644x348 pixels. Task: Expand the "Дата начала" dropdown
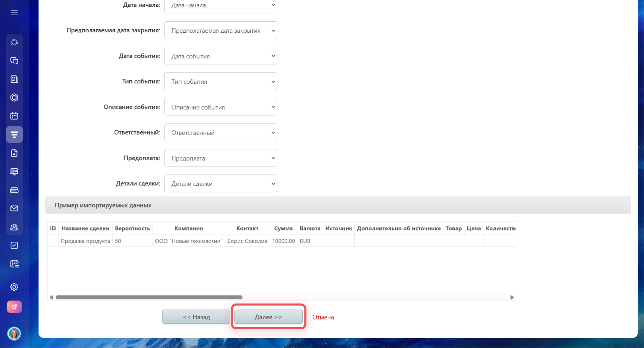pyautogui.click(x=221, y=5)
